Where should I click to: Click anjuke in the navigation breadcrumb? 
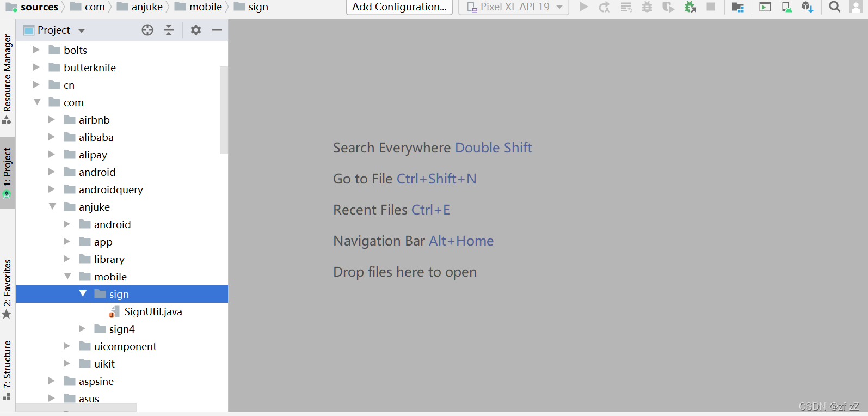pyautogui.click(x=147, y=7)
